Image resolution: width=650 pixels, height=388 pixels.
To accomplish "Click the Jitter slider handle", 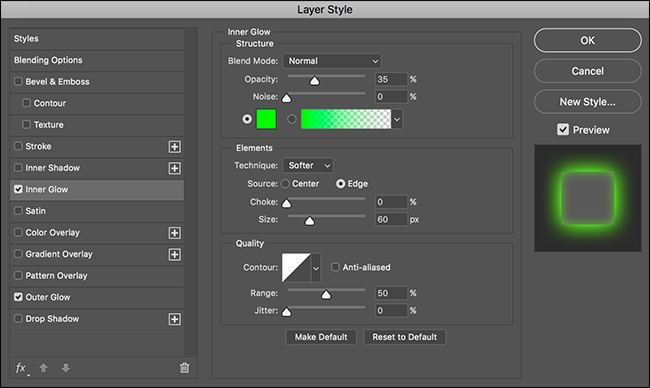I will 286,312.
